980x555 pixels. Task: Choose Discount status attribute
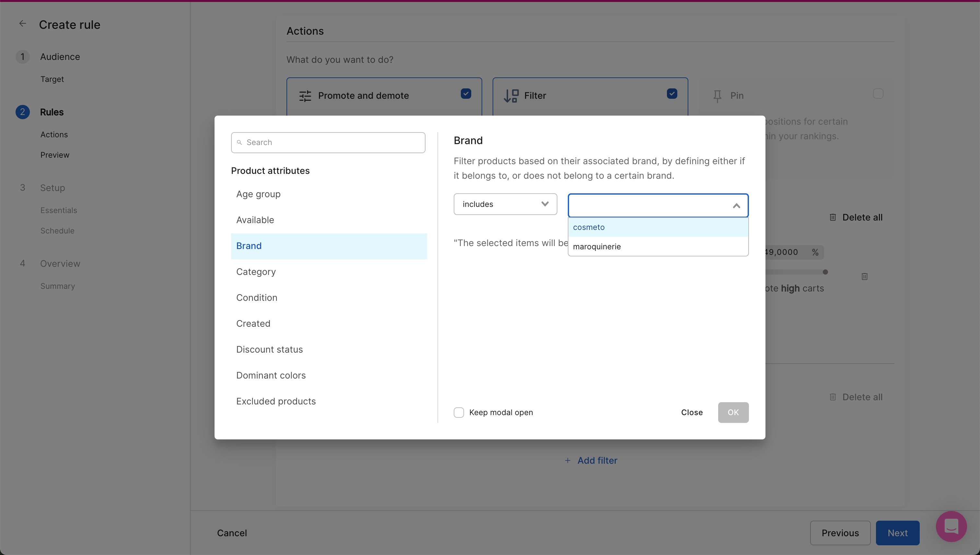click(269, 349)
